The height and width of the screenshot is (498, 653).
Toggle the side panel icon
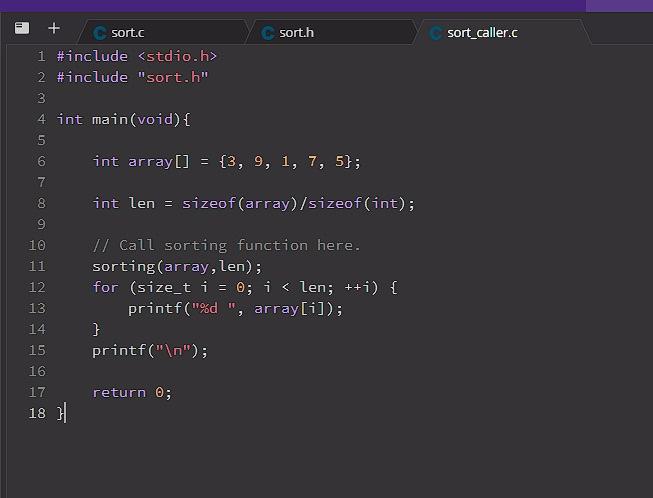(22, 28)
